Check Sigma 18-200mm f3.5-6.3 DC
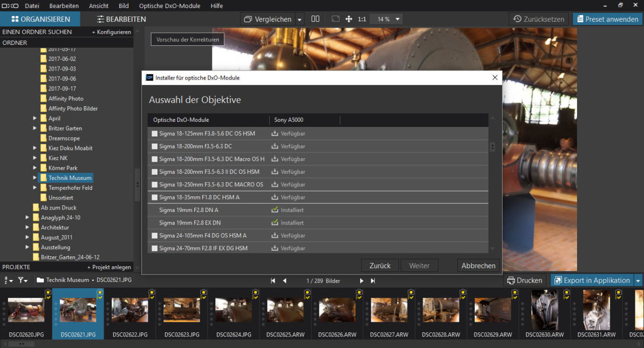This screenshot has height=348, width=644. click(155, 146)
